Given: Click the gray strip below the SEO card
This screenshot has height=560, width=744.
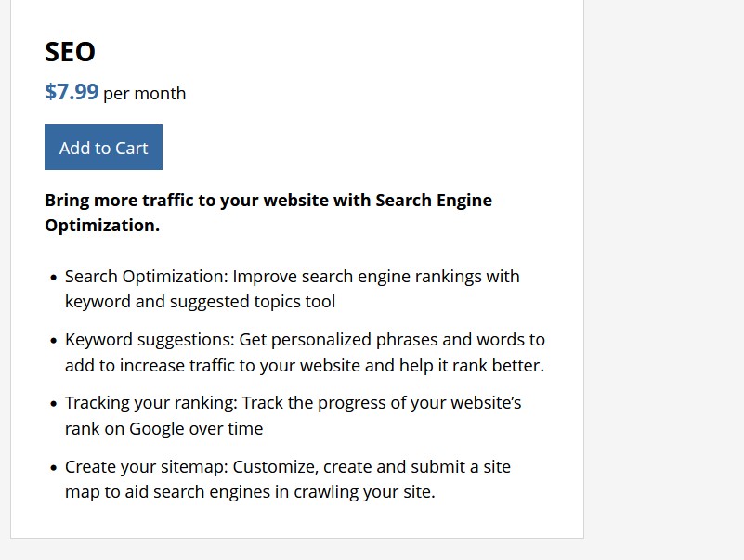Looking at the screenshot, I should [x=297, y=550].
